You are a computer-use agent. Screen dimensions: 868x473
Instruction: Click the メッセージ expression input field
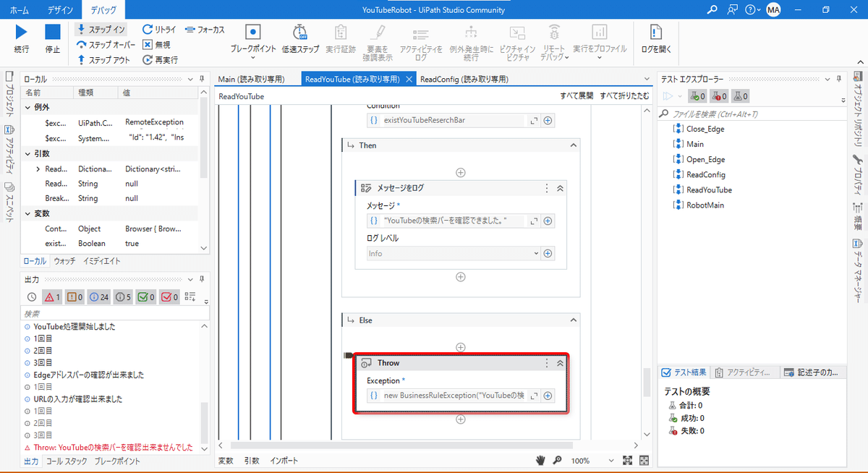tap(454, 221)
